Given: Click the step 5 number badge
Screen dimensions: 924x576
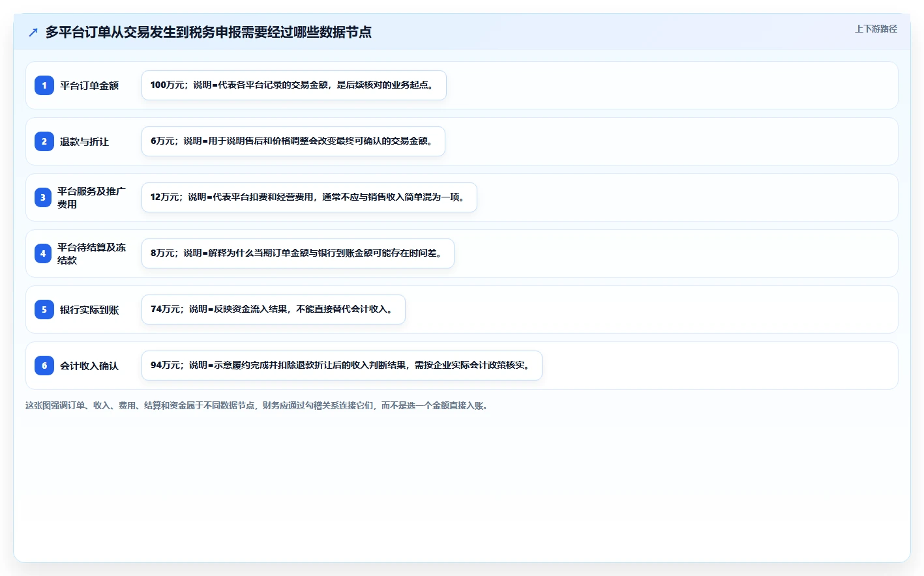Looking at the screenshot, I should 44,310.
